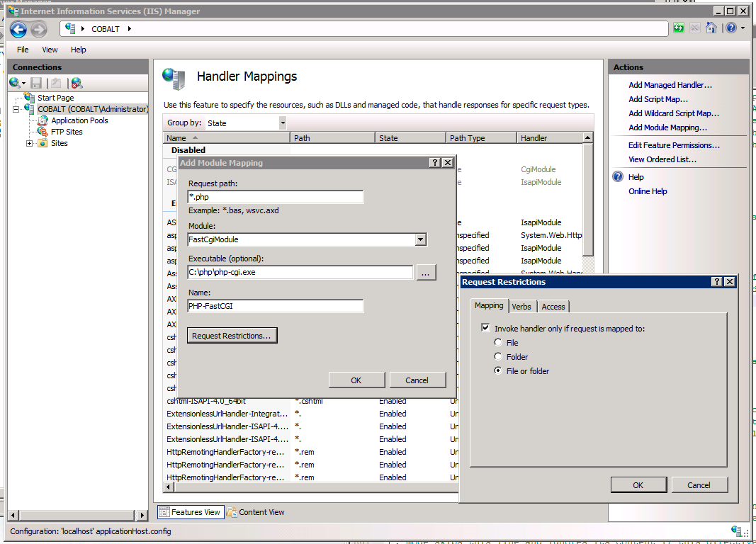Select Application Pools in the tree

pyautogui.click(x=79, y=120)
